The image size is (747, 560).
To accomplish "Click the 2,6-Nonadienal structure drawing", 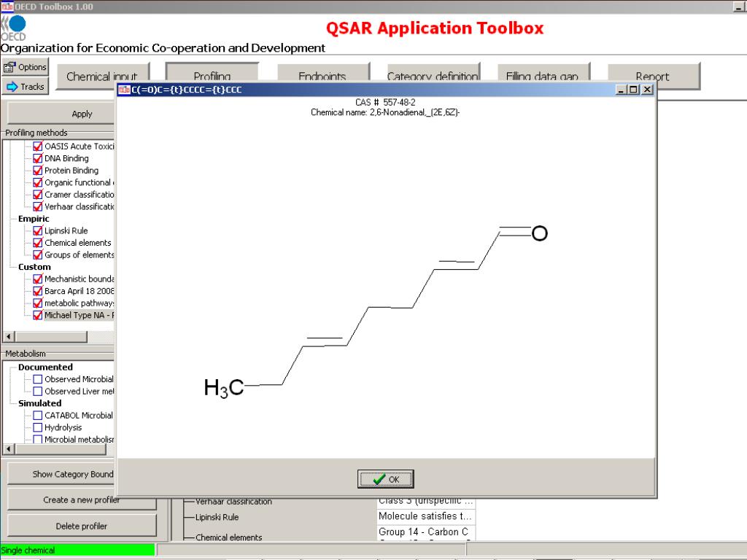I will tap(376, 312).
